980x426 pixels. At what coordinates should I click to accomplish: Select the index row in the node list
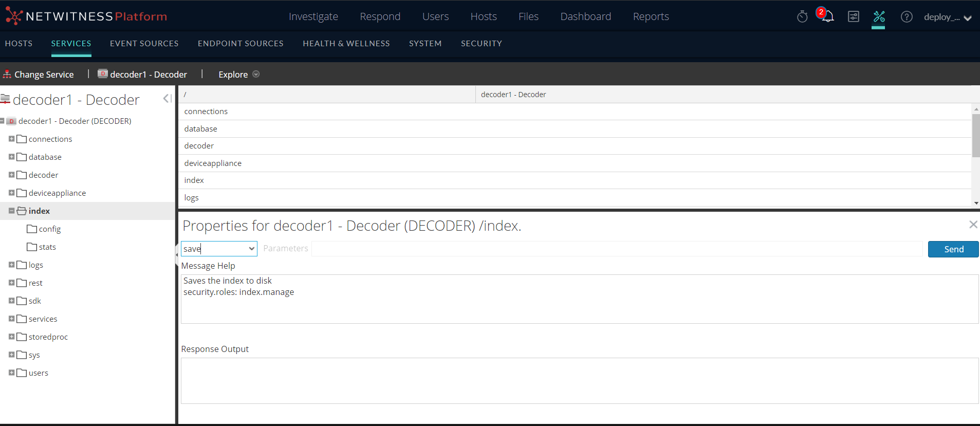575,180
